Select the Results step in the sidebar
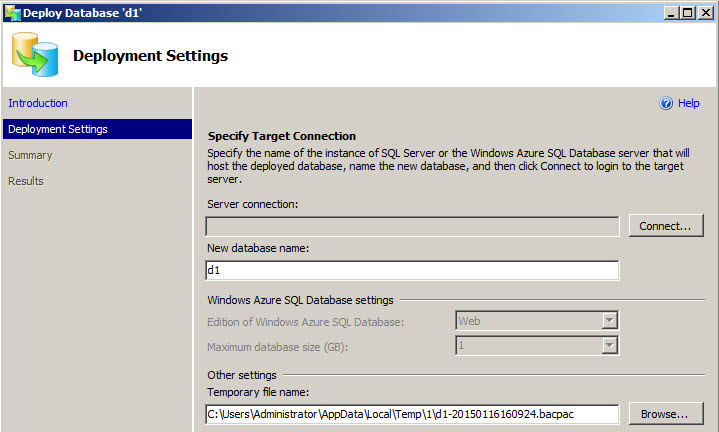The image size is (719, 432). pyautogui.click(x=26, y=181)
